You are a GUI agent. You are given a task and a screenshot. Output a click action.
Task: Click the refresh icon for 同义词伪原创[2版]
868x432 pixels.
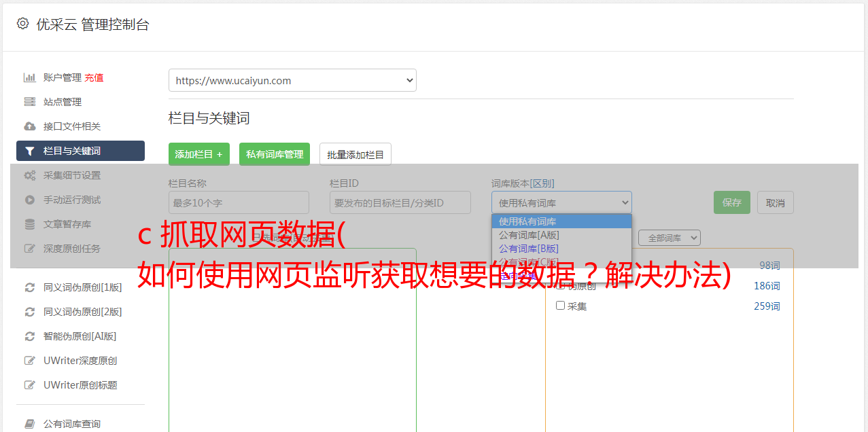click(x=30, y=312)
